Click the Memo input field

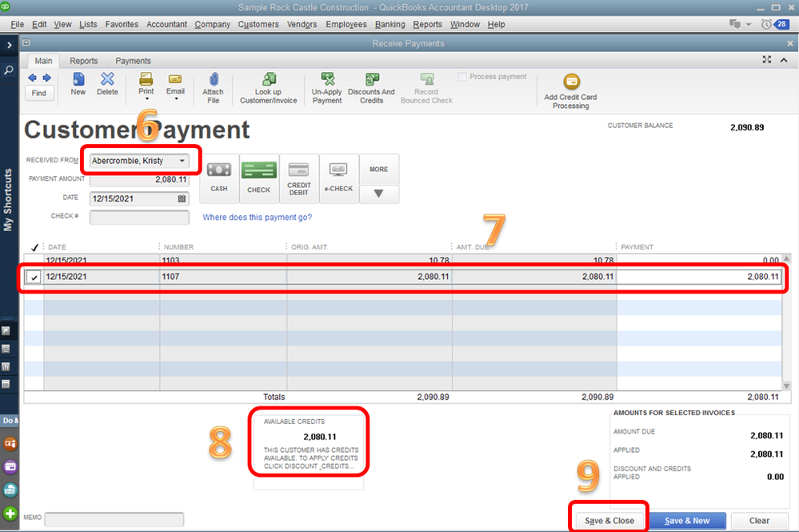pos(114,519)
